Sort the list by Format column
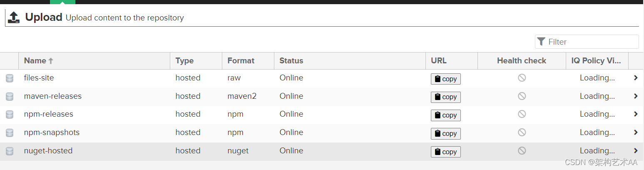 241,61
